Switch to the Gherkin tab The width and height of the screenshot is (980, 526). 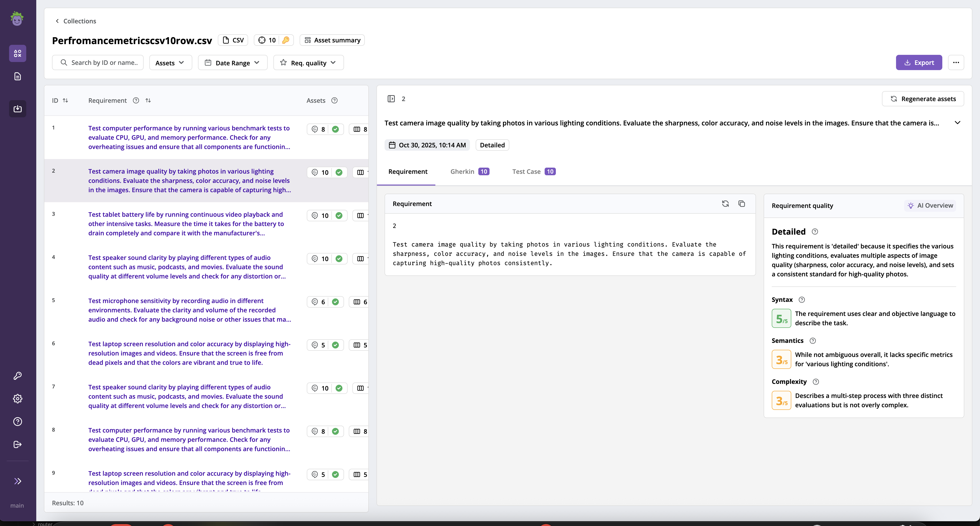[469, 171]
